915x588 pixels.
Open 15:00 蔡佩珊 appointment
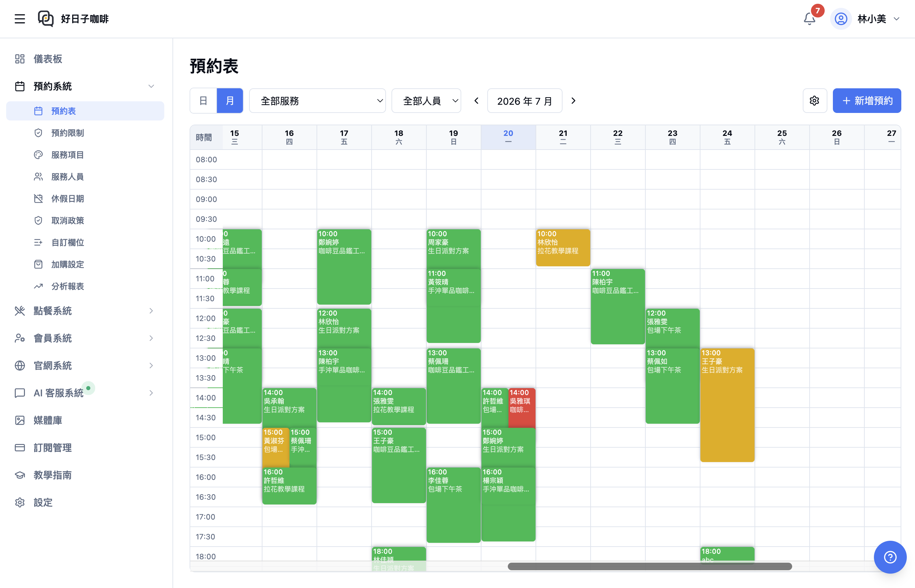pos(303,447)
